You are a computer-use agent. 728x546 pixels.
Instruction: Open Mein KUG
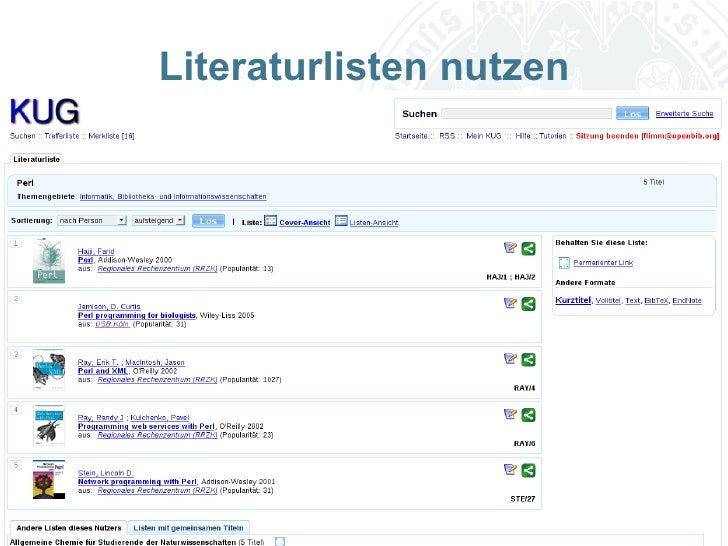[x=483, y=136]
